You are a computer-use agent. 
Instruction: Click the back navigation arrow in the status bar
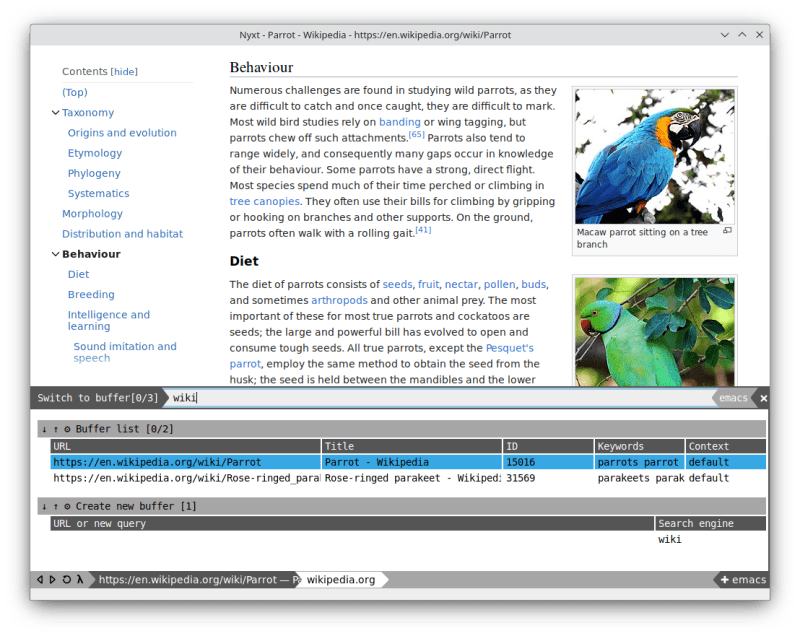(x=40, y=579)
